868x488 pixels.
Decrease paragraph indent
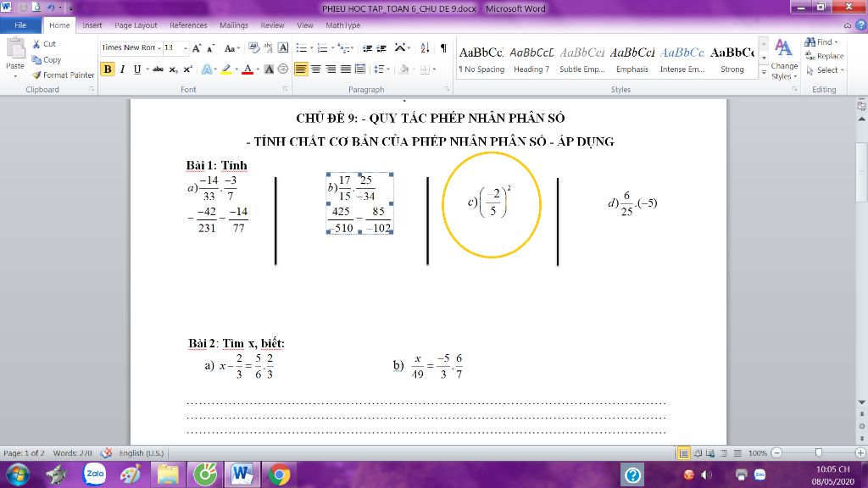point(367,48)
